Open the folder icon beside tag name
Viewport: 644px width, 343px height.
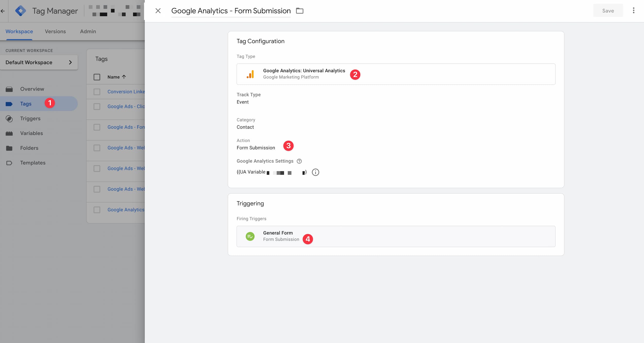pyautogui.click(x=300, y=11)
